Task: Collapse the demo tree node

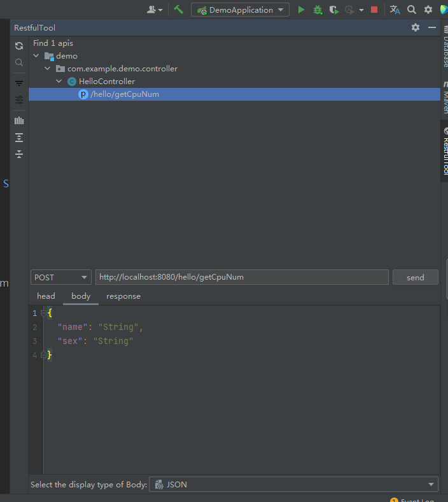Action: (x=36, y=55)
